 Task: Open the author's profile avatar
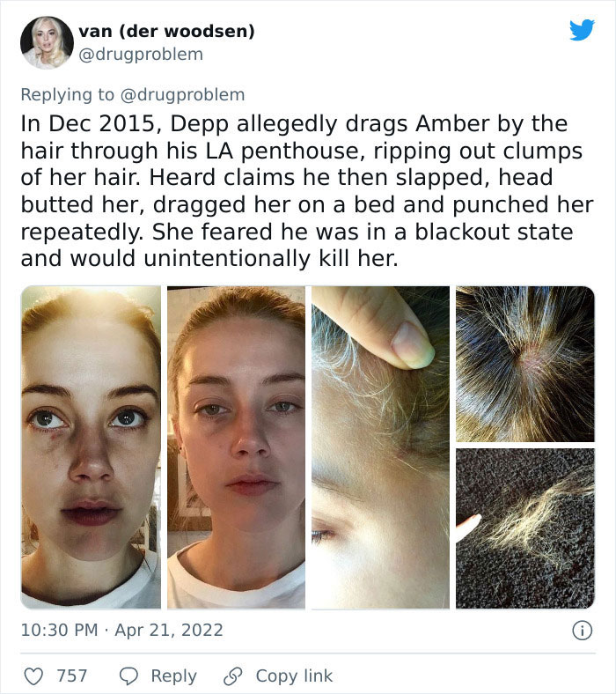tap(47, 42)
